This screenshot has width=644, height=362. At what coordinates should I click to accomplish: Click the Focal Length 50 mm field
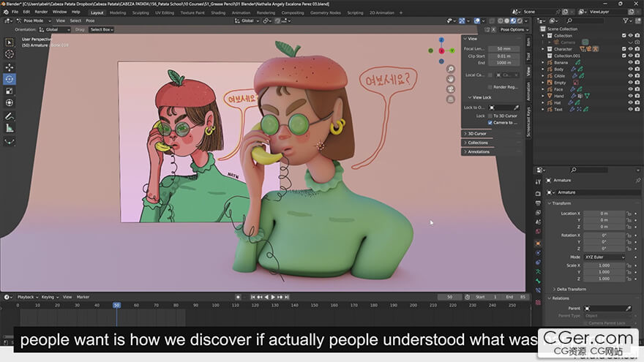pyautogui.click(x=503, y=48)
